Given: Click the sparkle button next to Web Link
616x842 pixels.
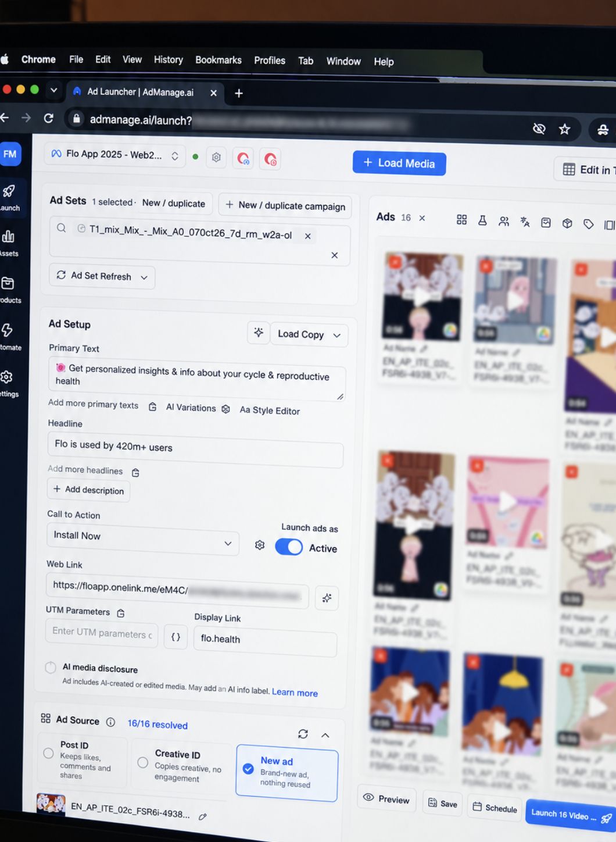Looking at the screenshot, I should 327,598.
